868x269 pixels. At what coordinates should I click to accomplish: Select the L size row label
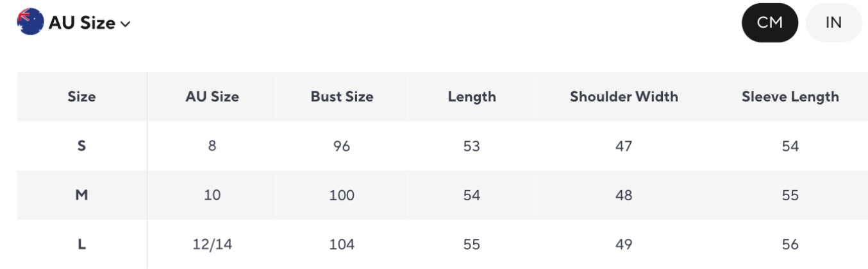81,245
